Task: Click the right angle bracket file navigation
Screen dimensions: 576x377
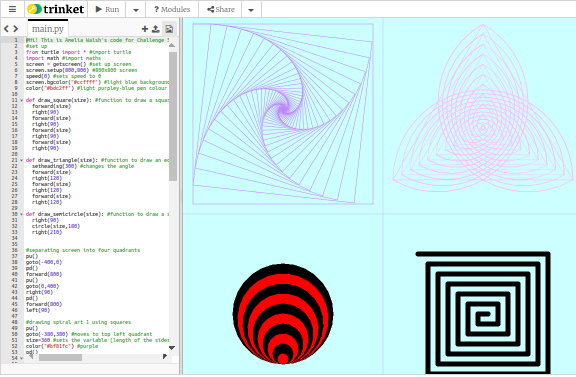Action: pos(15,29)
